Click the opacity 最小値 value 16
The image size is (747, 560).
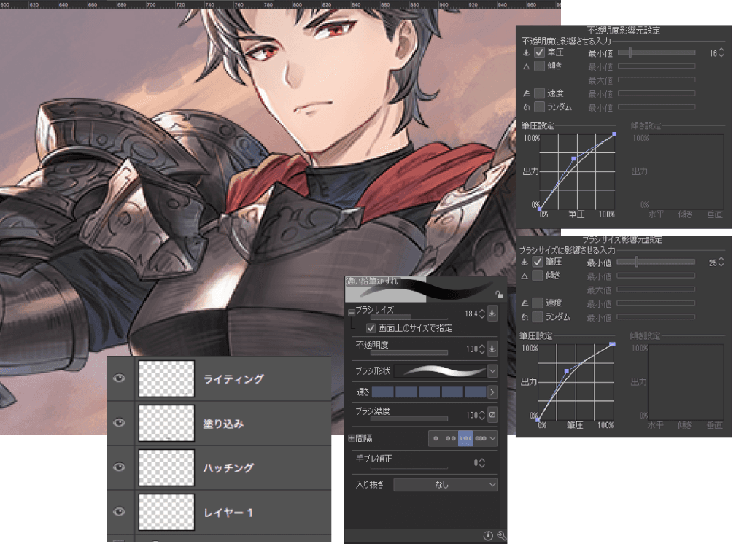[713, 53]
